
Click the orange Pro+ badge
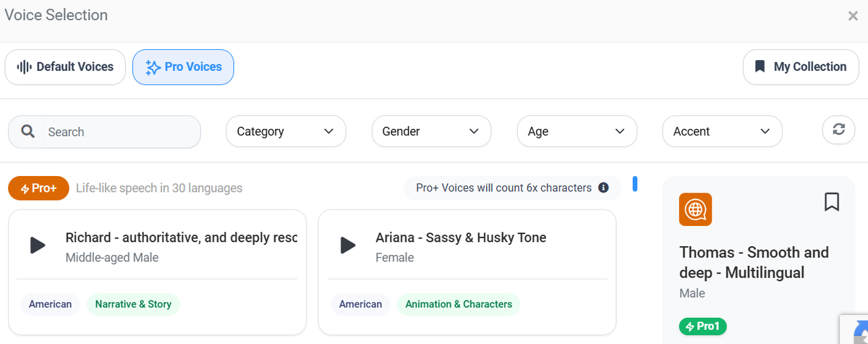[38, 188]
